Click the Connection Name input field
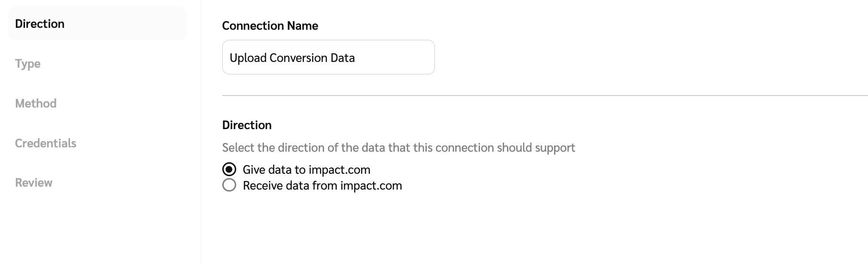This screenshot has width=868, height=264. (x=328, y=58)
